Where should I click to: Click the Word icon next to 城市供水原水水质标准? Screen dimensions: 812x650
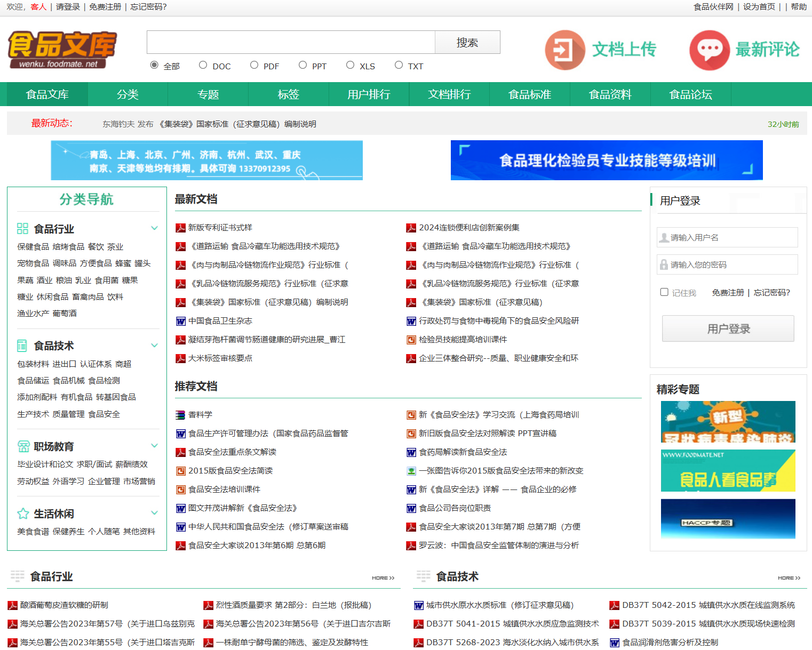(x=419, y=605)
